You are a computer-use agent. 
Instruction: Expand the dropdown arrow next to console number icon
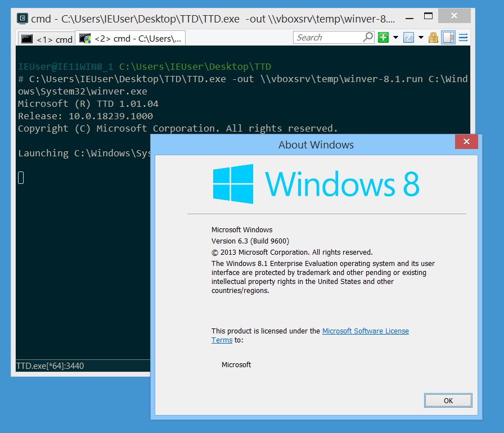point(421,38)
